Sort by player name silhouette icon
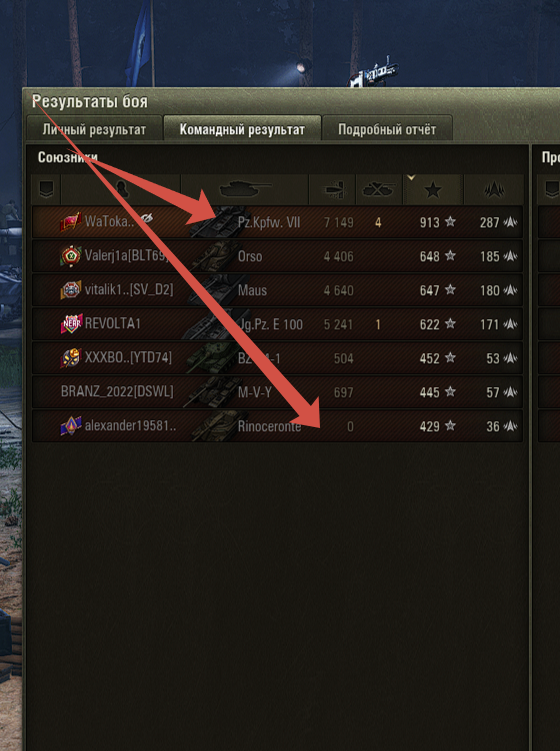560x751 pixels. click(x=121, y=189)
